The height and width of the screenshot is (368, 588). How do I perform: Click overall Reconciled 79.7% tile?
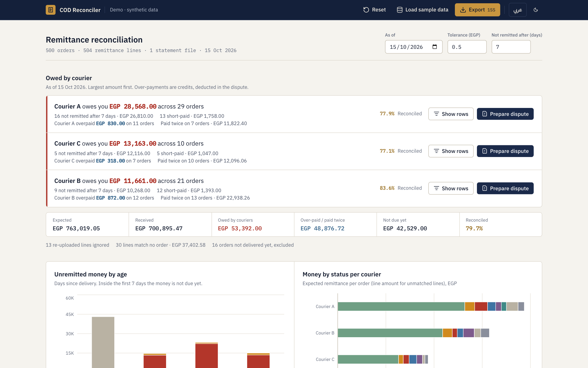501,225
